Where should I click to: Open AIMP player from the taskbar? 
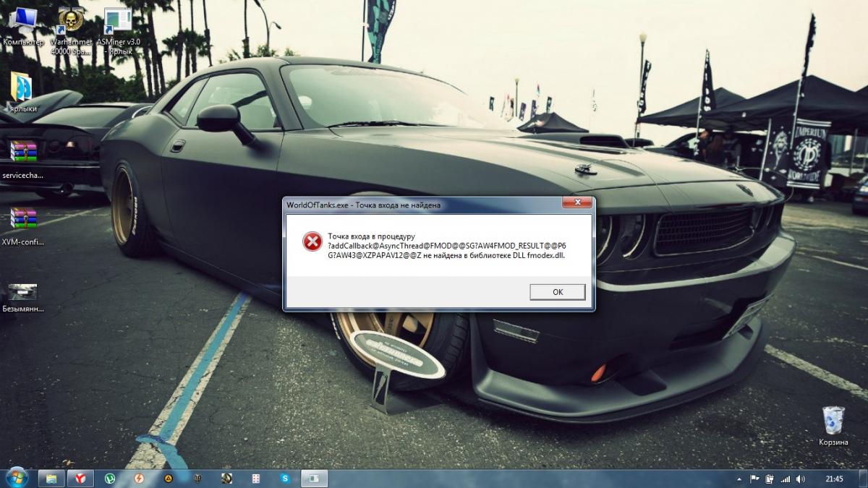168,478
